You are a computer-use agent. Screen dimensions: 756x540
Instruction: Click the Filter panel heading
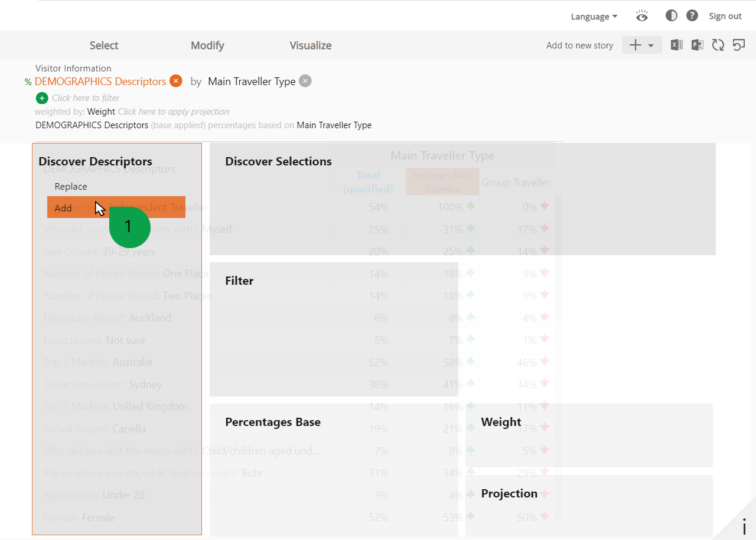click(x=239, y=281)
